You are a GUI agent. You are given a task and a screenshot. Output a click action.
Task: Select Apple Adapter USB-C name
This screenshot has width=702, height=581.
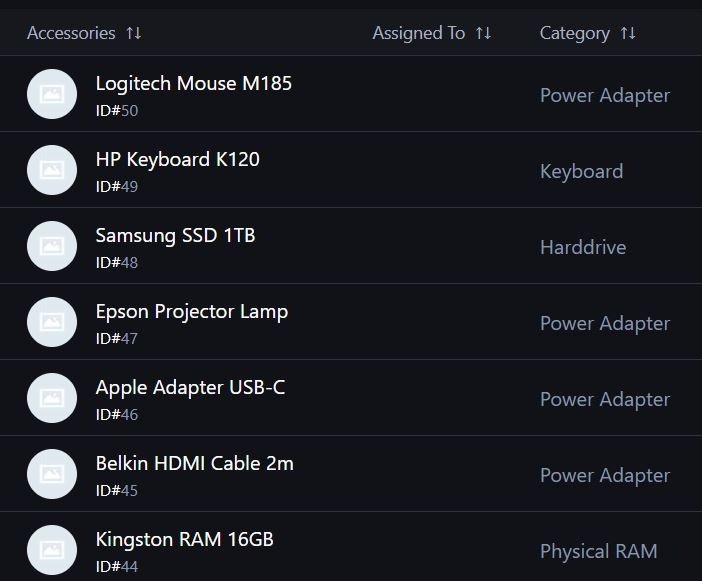(191, 388)
